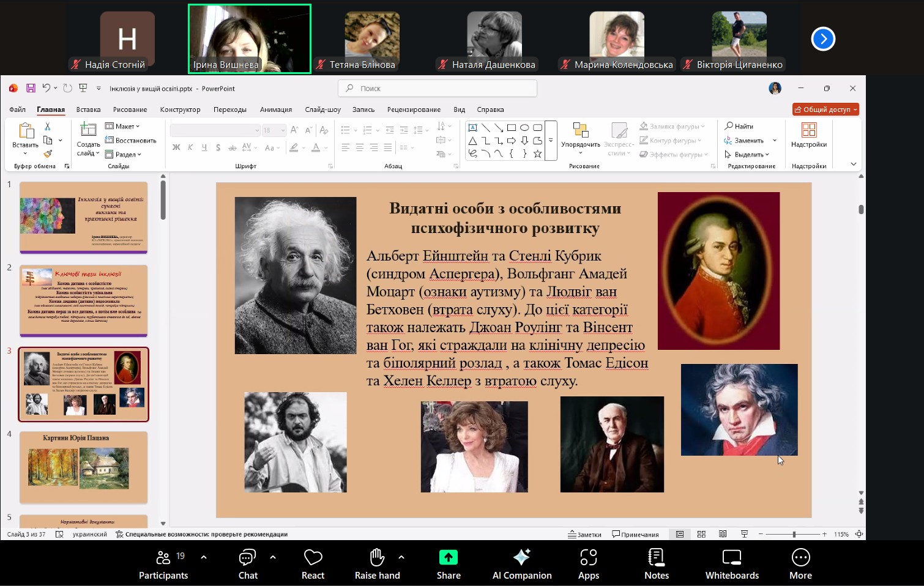Adjust the zoom level slider
924x586 pixels.
tap(794, 534)
